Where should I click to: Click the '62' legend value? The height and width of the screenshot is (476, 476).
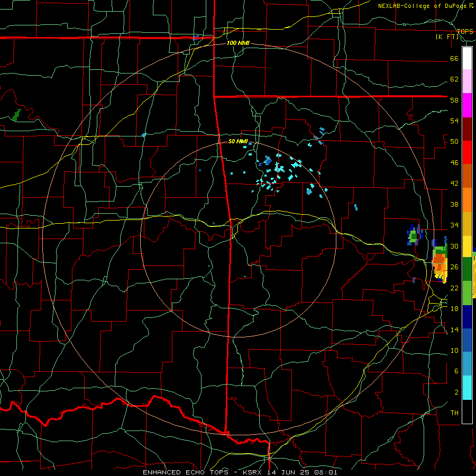pyautogui.click(x=454, y=79)
